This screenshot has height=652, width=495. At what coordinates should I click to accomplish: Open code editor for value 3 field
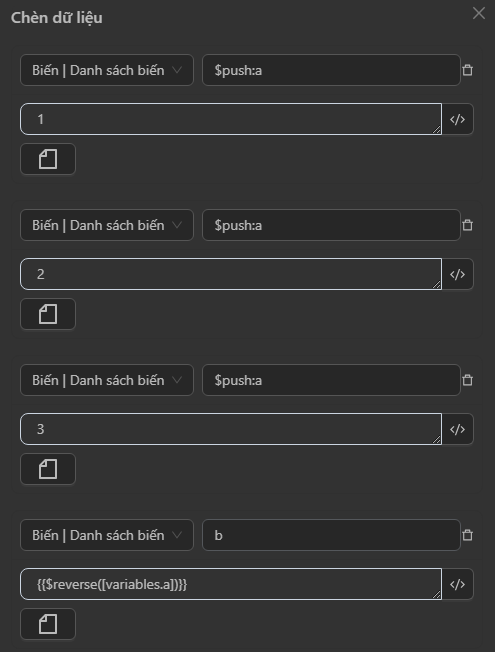(458, 429)
